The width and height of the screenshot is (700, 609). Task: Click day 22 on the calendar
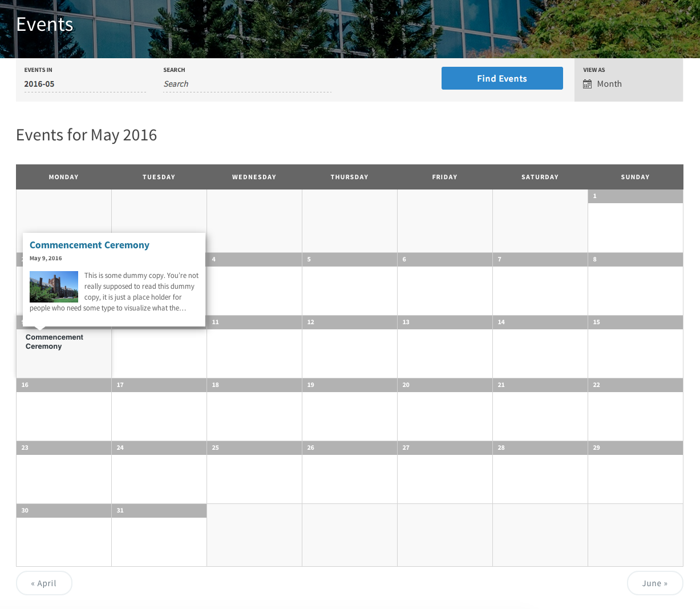(635, 415)
